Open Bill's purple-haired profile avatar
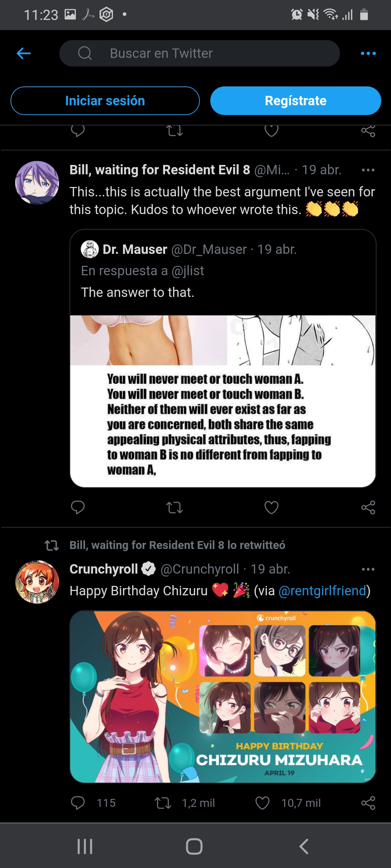391x868 pixels. [37, 183]
